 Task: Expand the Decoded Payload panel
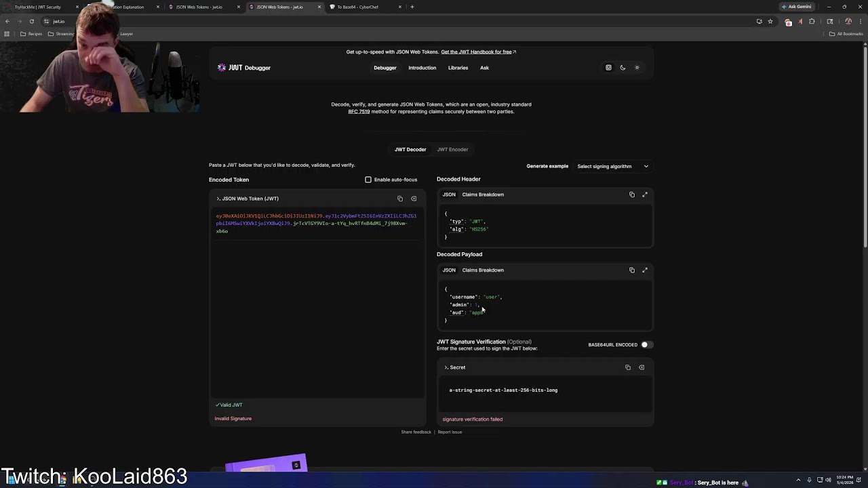pos(645,270)
